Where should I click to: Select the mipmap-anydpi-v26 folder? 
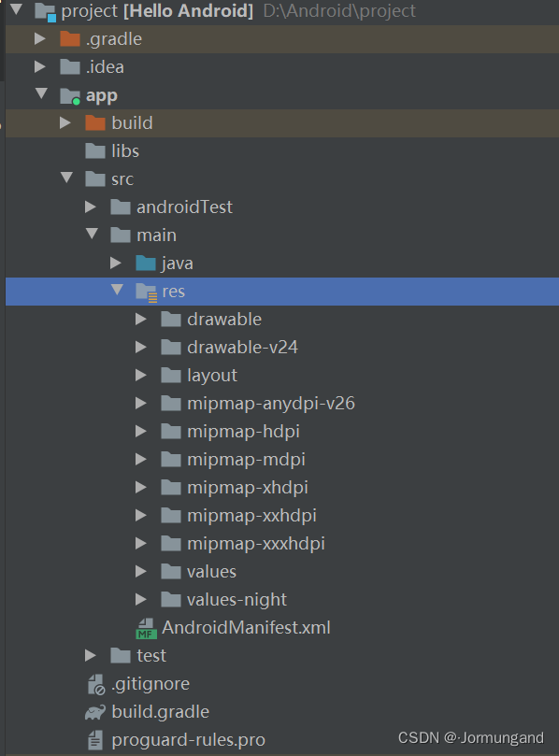click(x=271, y=404)
